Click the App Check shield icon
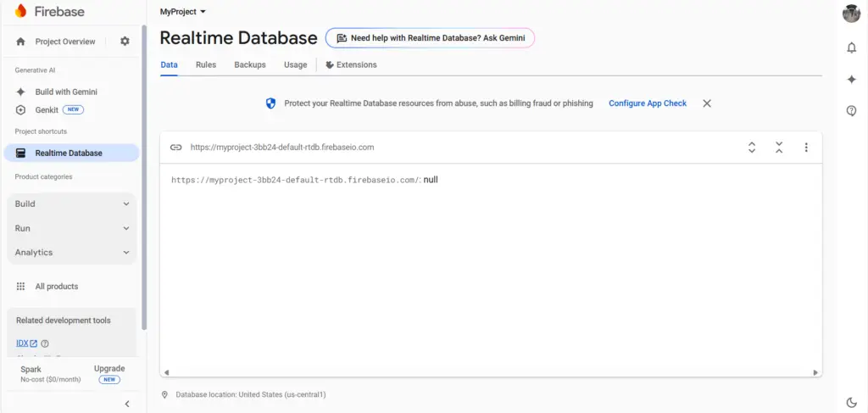 point(270,103)
